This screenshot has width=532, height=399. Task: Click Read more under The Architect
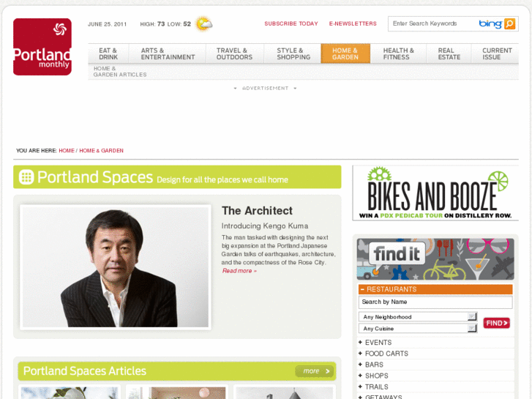(x=239, y=271)
